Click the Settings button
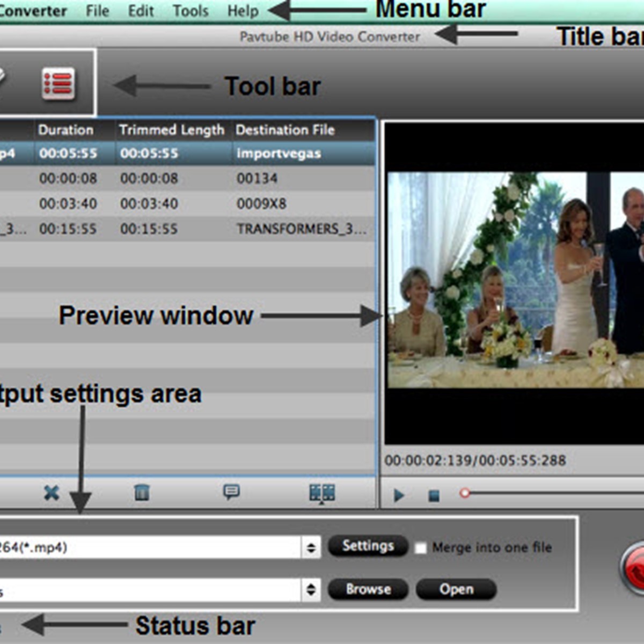Viewport: 644px width, 644px height. 368,546
